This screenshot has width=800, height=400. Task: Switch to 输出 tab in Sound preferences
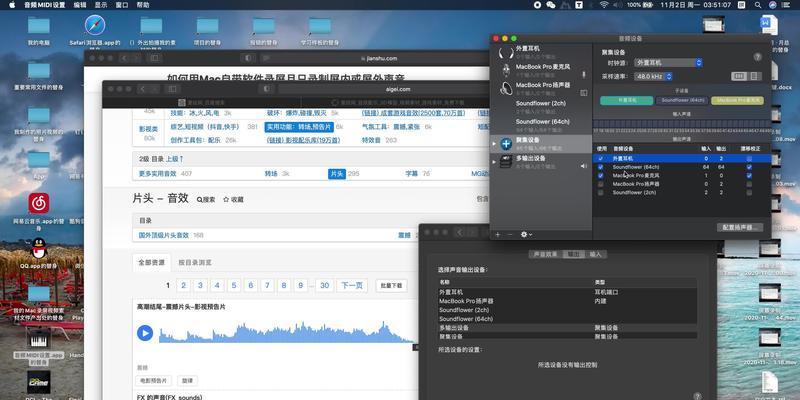point(573,254)
